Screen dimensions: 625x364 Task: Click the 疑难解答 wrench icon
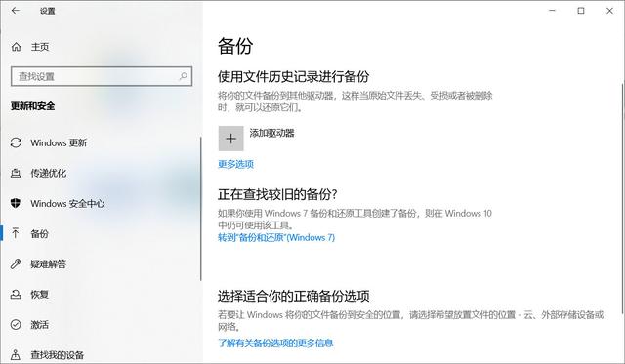16,263
